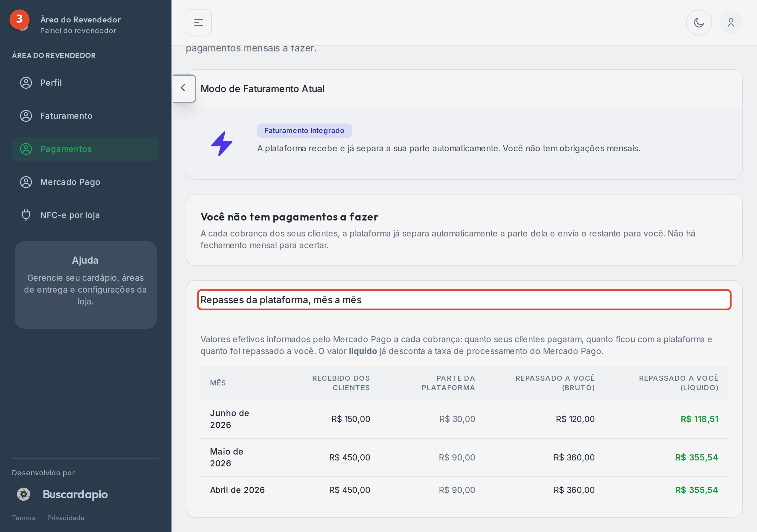Viewport: 757px width, 532px height.
Task: Click R$ 450,00 in Maio row
Action: (x=350, y=457)
